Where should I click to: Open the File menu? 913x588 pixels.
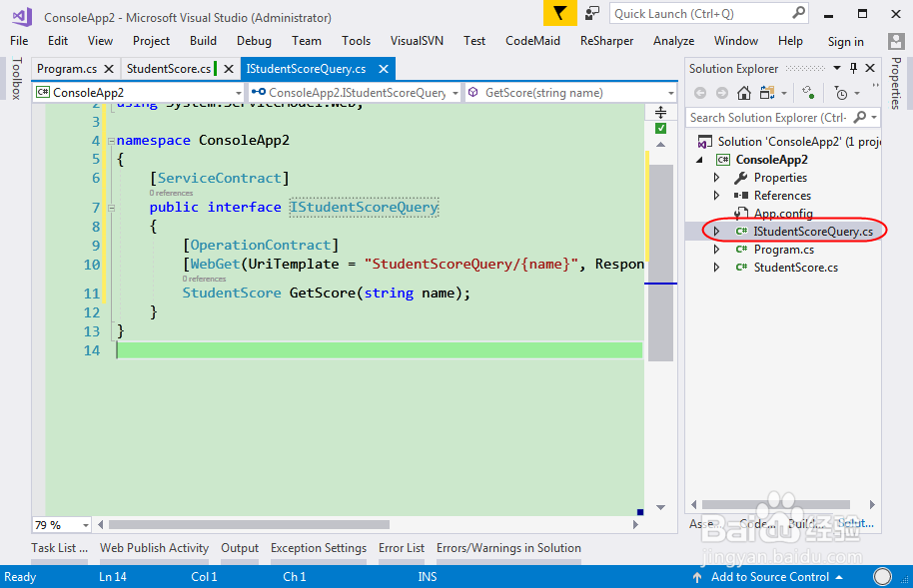tap(19, 41)
